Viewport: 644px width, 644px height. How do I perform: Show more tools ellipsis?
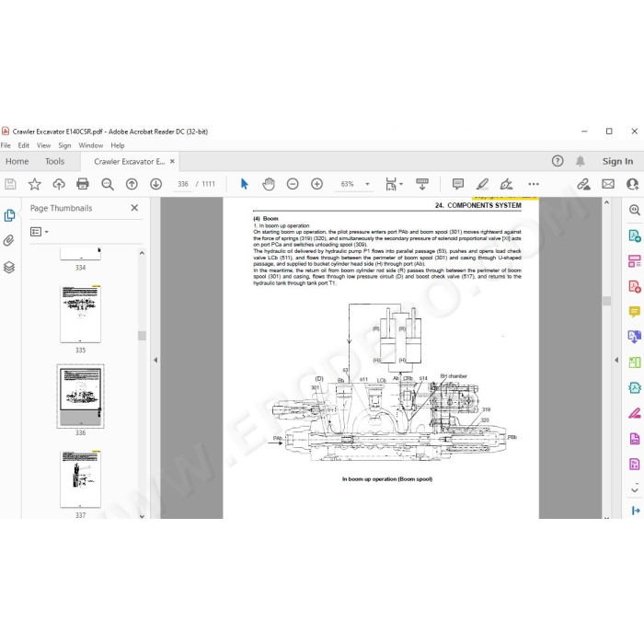(534, 184)
